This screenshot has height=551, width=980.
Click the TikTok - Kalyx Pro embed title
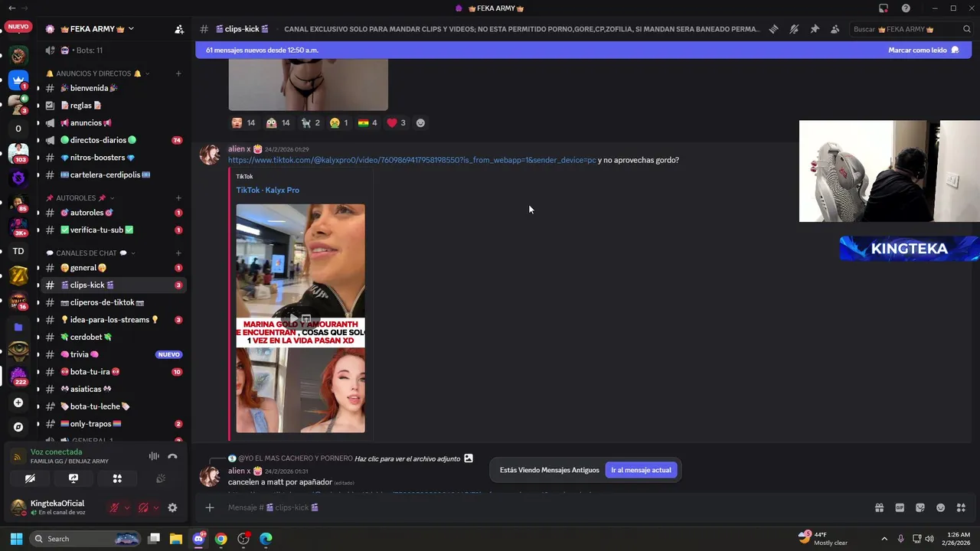pyautogui.click(x=267, y=190)
